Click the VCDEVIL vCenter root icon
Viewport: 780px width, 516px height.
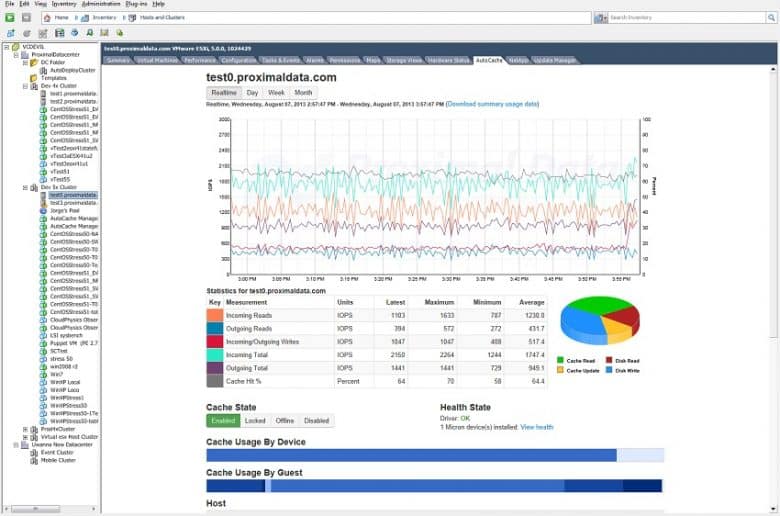click(x=16, y=47)
